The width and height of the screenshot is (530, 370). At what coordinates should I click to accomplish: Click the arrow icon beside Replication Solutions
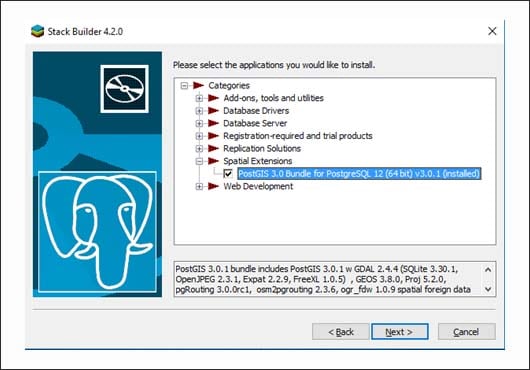point(213,148)
